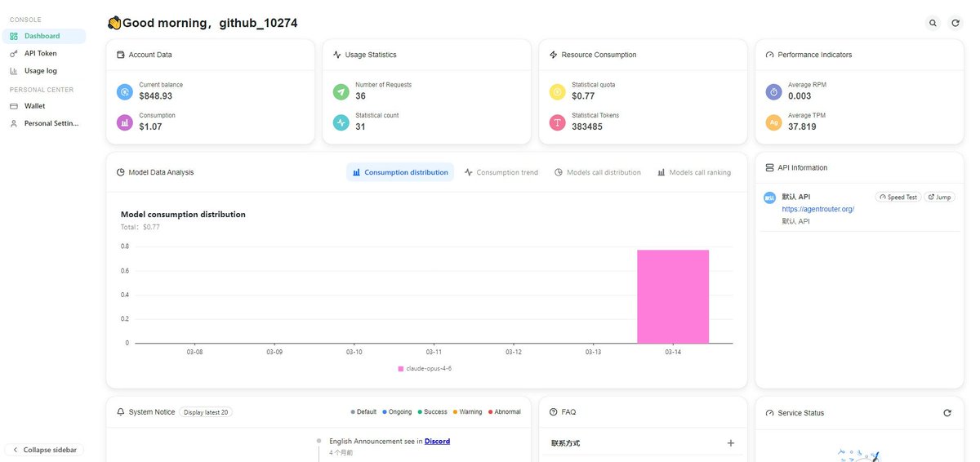Click the Abnormal red legend dot
The width and height of the screenshot is (980, 462).
[491, 412]
